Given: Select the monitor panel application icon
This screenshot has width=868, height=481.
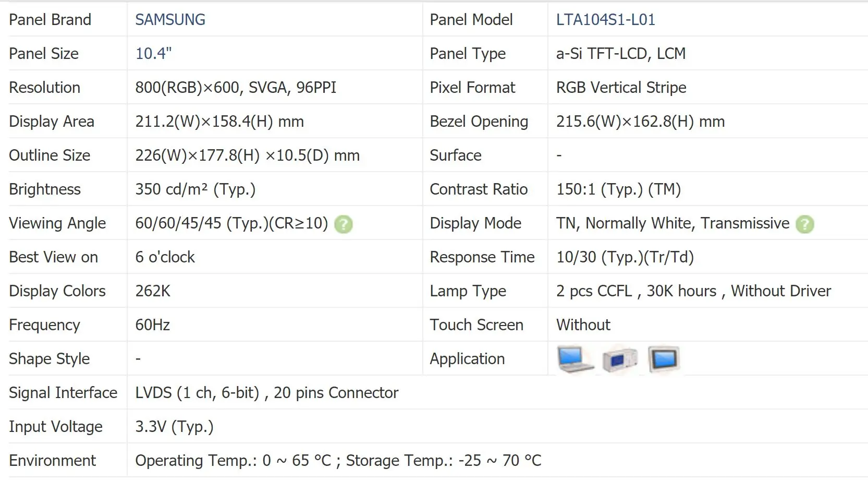Looking at the screenshot, I should tap(664, 359).
